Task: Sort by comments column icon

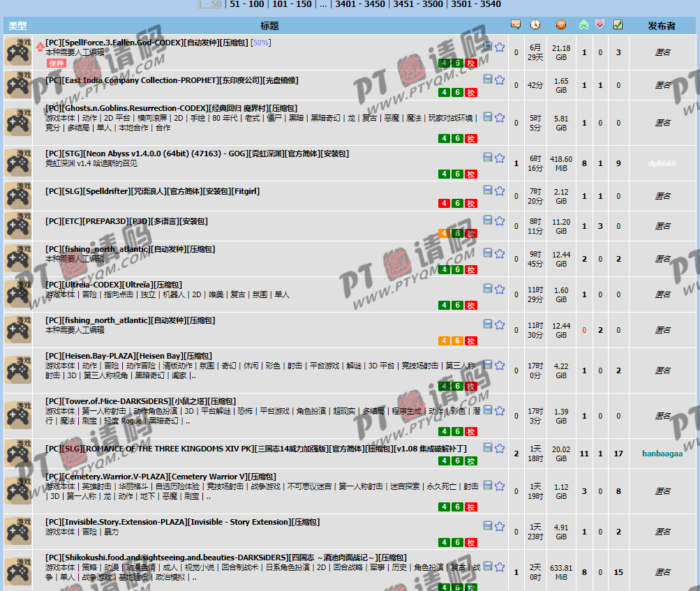Action: click(516, 24)
